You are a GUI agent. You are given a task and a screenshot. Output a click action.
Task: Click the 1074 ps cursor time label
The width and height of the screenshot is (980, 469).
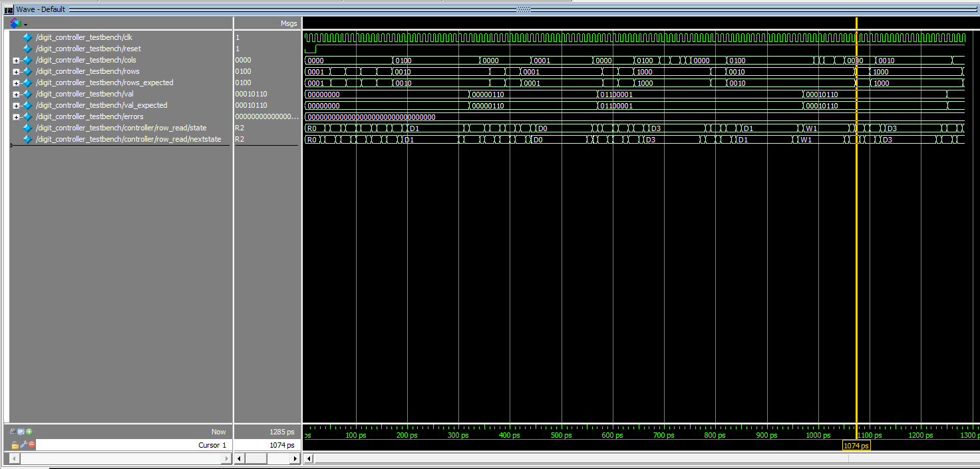point(856,446)
